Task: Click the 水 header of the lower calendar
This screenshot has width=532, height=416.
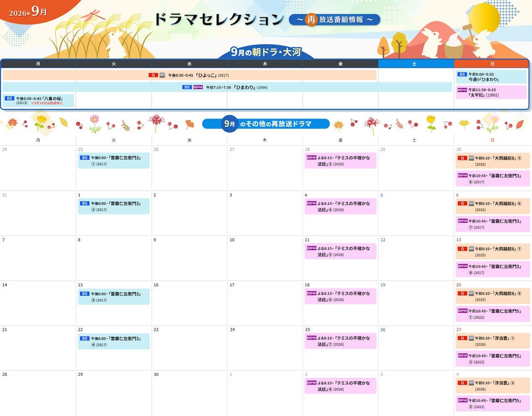Action: tap(190, 140)
